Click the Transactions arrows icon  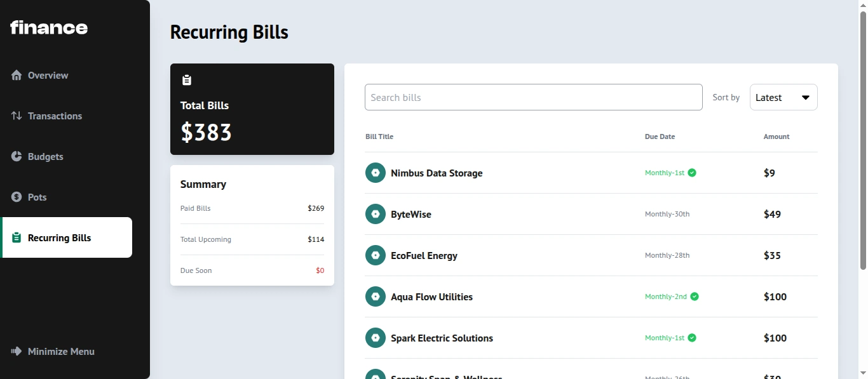click(x=17, y=116)
